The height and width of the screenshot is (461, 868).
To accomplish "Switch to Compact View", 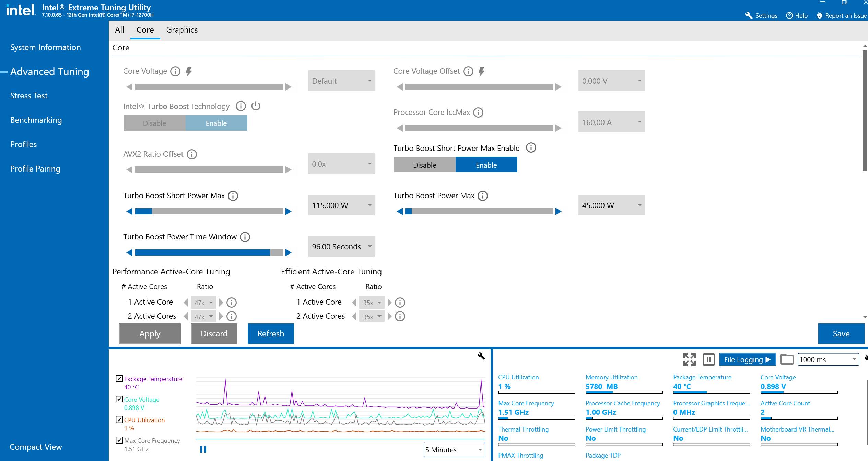I will pyautogui.click(x=36, y=447).
